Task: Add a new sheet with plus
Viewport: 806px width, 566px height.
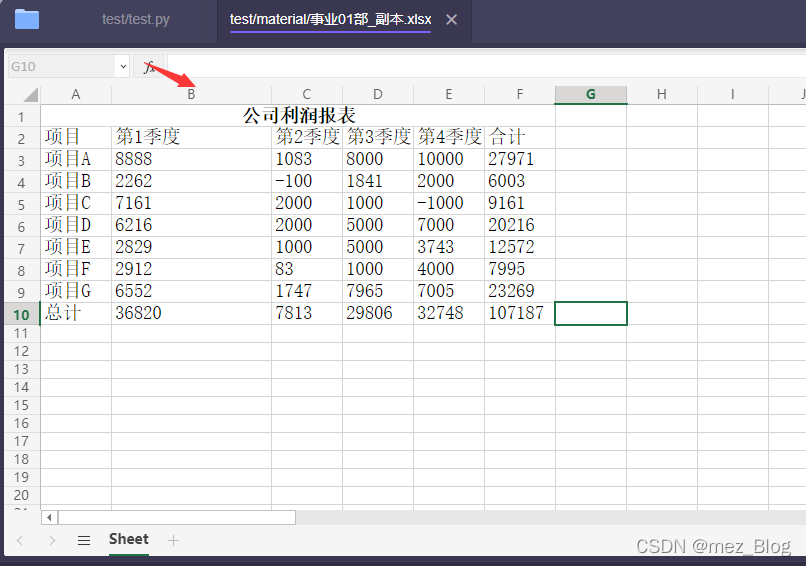Action: 173,540
